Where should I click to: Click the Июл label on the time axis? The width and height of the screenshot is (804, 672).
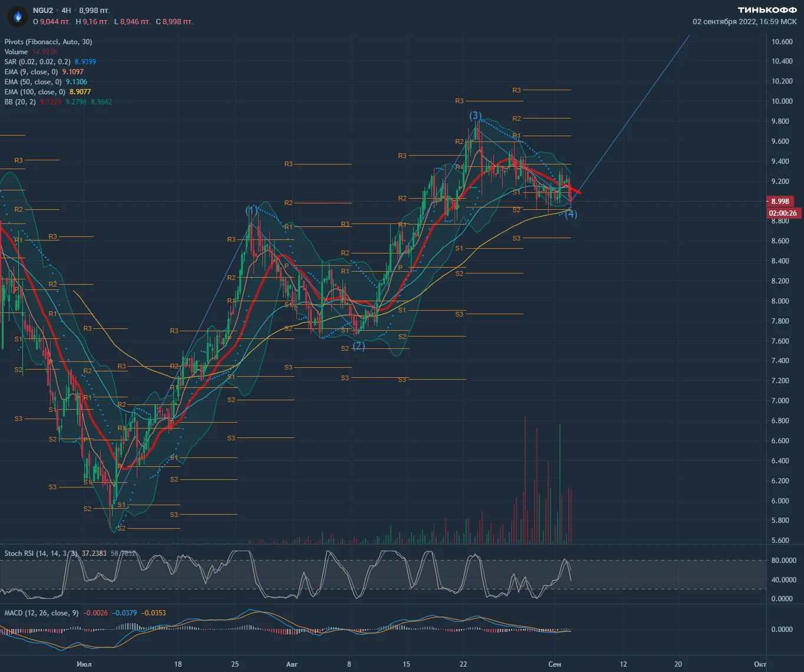[84, 664]
